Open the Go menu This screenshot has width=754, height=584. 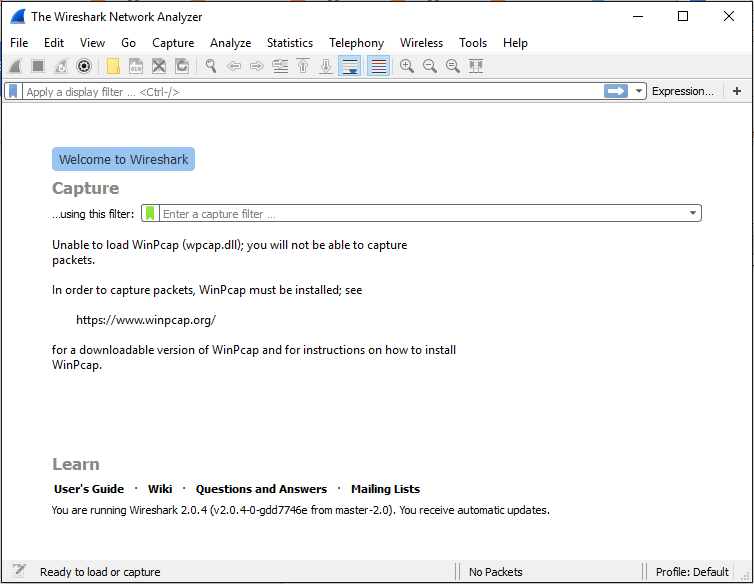pos(128,43)
